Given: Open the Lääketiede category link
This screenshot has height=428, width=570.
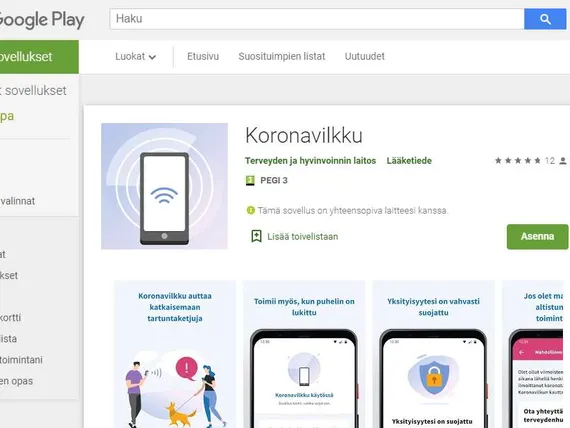Looking at the screenshot, I should click(x=409, y=161).
